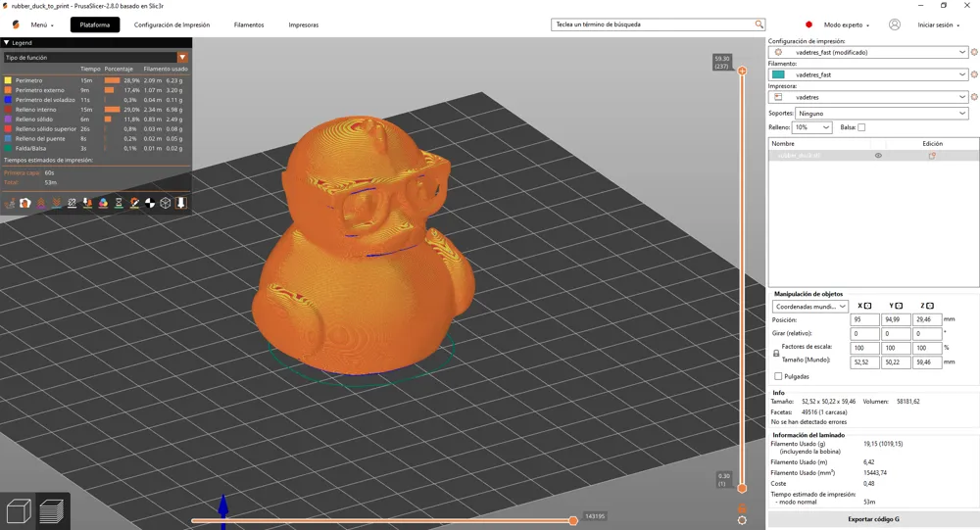980x530 pixels.
Task: Toggle the center of gravity icon
Action: 150,203
